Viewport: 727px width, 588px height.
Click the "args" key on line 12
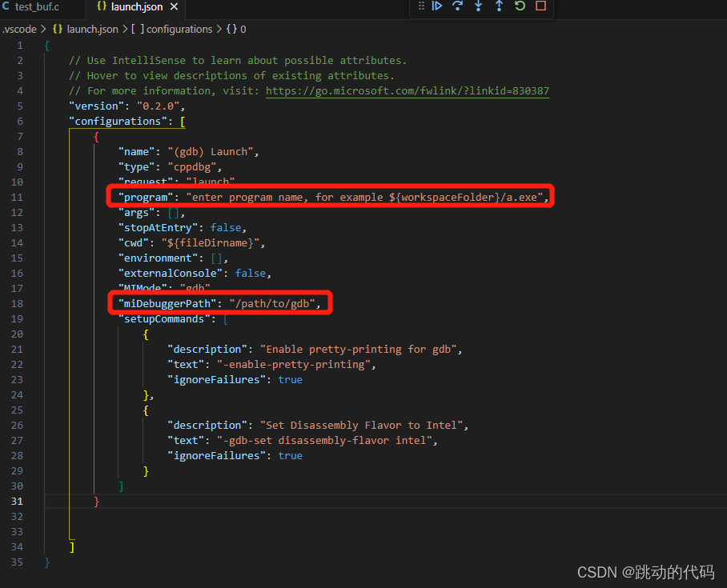click(x=136, y=213)
